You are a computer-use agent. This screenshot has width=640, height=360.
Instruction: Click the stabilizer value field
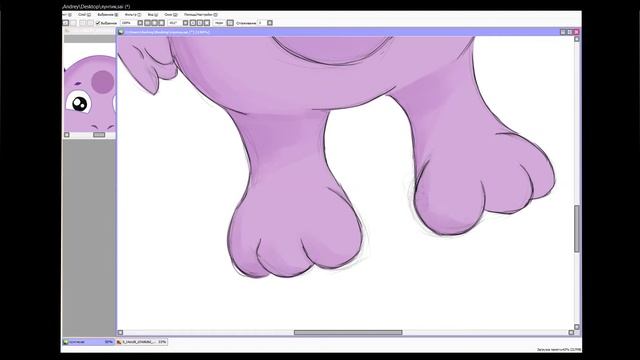click(262, 23)
